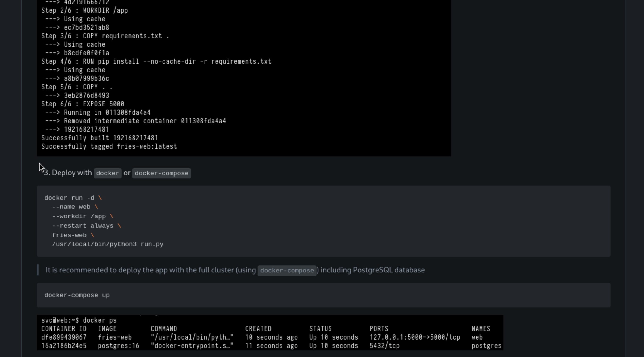Click 'docker-compose' code in the Deploy heading
This screenshot has height=357, width=644.
[162, 173]
